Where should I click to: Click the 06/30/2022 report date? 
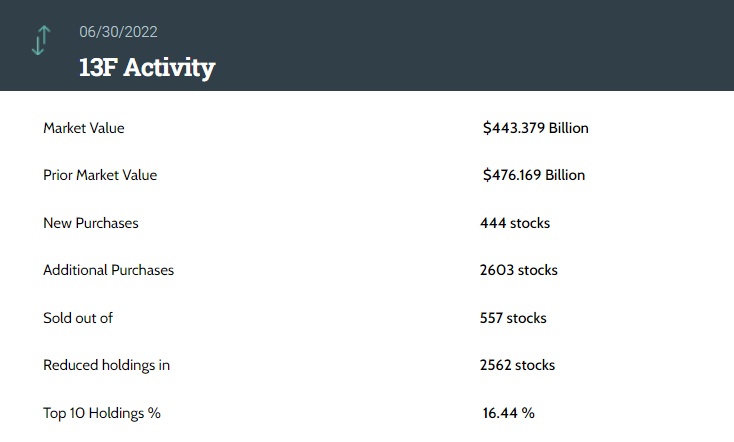(x=119, y=33)
